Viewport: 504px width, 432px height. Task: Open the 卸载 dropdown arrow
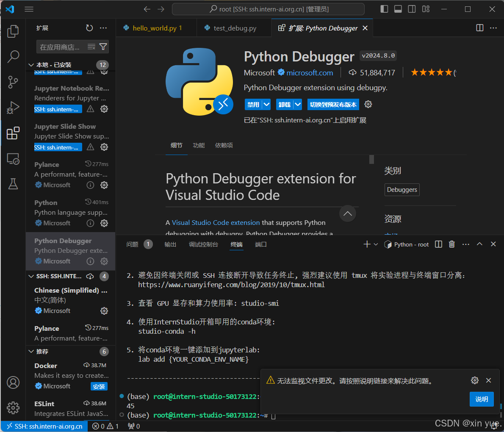298,104
